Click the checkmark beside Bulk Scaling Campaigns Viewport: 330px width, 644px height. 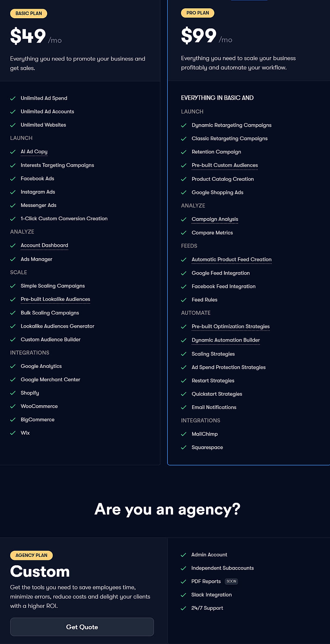click(13, 313)
